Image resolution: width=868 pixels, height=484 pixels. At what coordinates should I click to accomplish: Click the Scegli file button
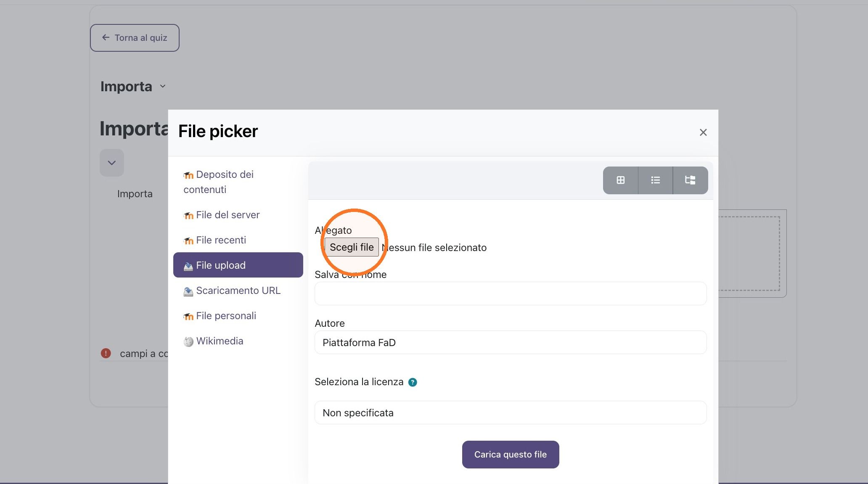(352, 247)
